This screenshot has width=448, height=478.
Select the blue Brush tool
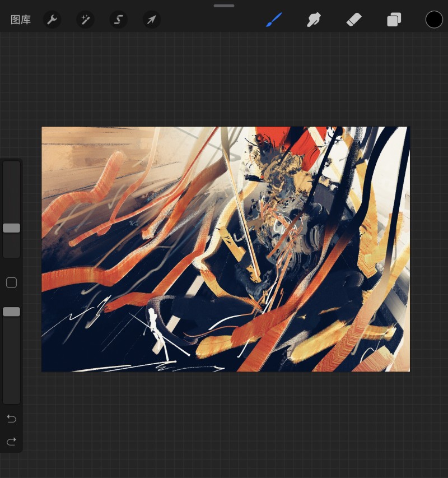point(274,20)
